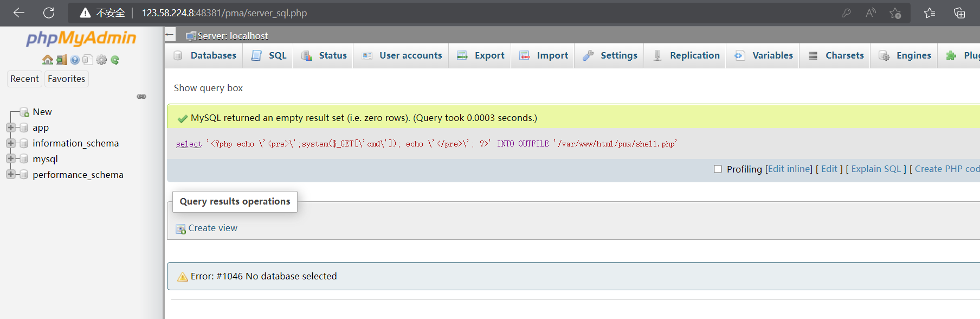Click the insecure-site warning triangle in address bar
This screenshot has width=980, height=319.
pos(85,12)
